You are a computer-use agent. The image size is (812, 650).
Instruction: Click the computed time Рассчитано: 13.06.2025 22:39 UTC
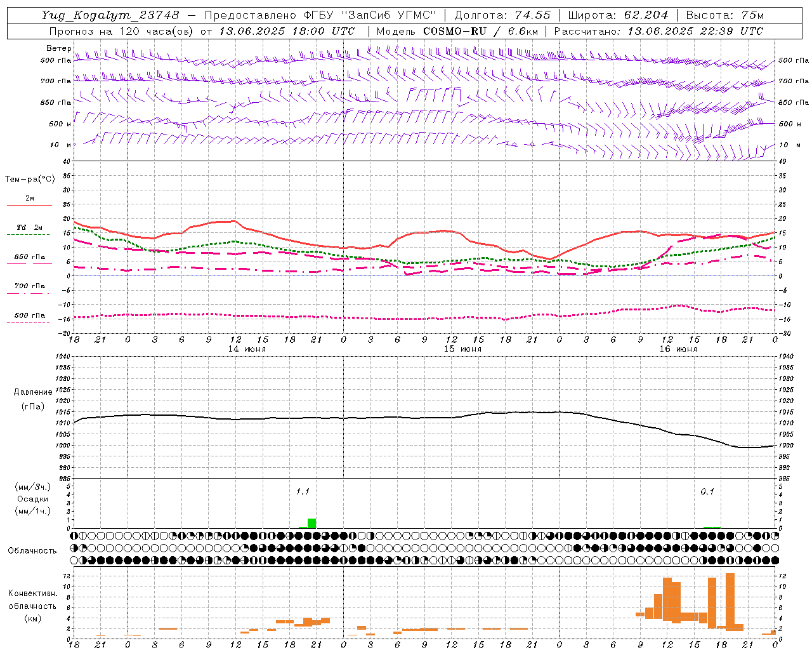pos(658,31)
